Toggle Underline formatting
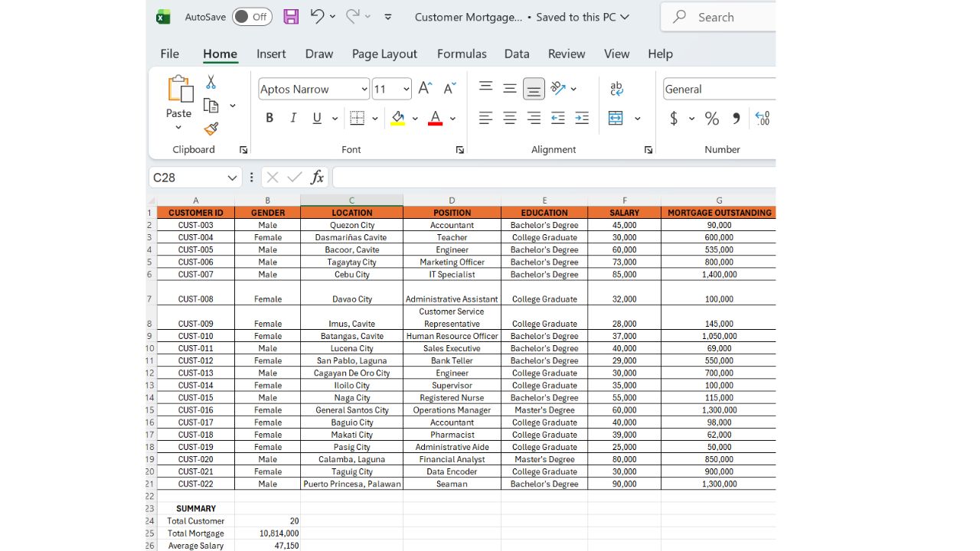 tap(317, 118)
